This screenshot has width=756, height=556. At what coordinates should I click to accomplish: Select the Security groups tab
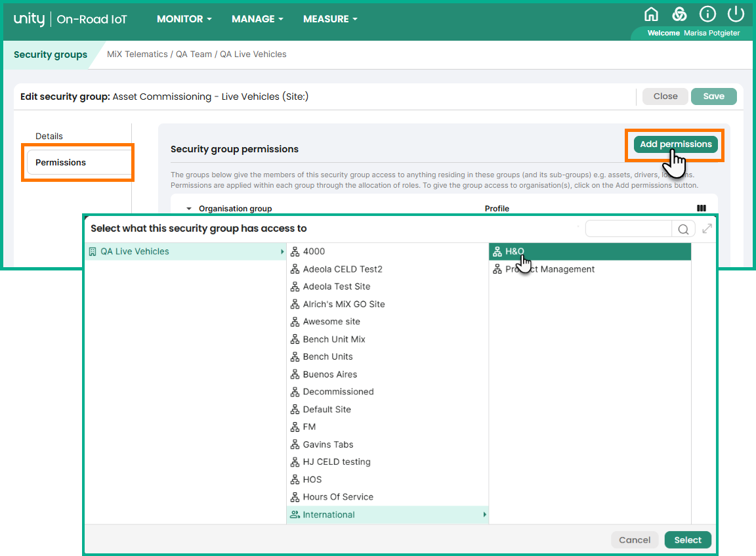[51, 54]
